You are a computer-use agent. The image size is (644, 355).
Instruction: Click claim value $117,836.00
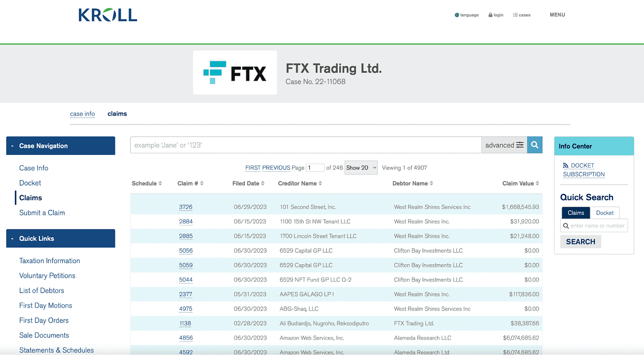tap(524, 294)
